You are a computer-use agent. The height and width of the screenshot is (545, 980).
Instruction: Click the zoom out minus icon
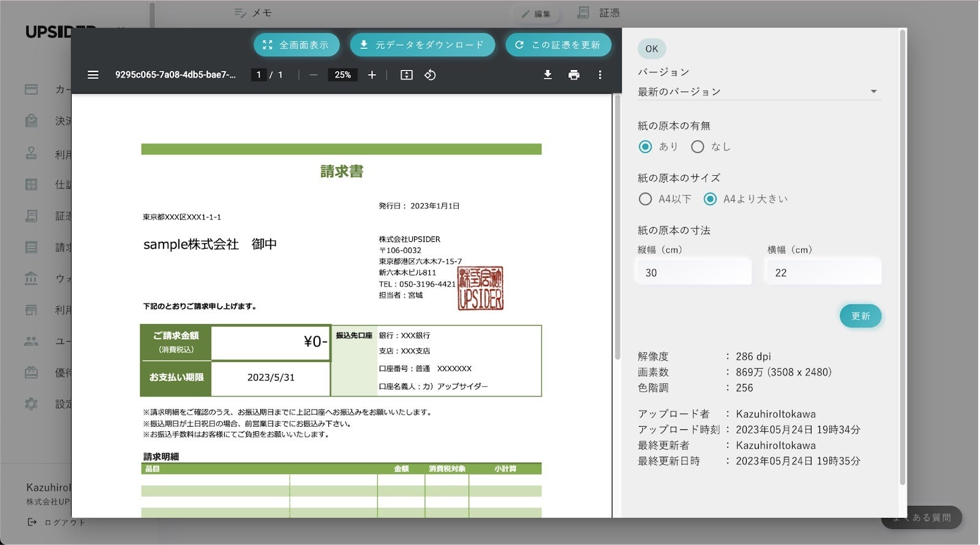click(314, 75)
